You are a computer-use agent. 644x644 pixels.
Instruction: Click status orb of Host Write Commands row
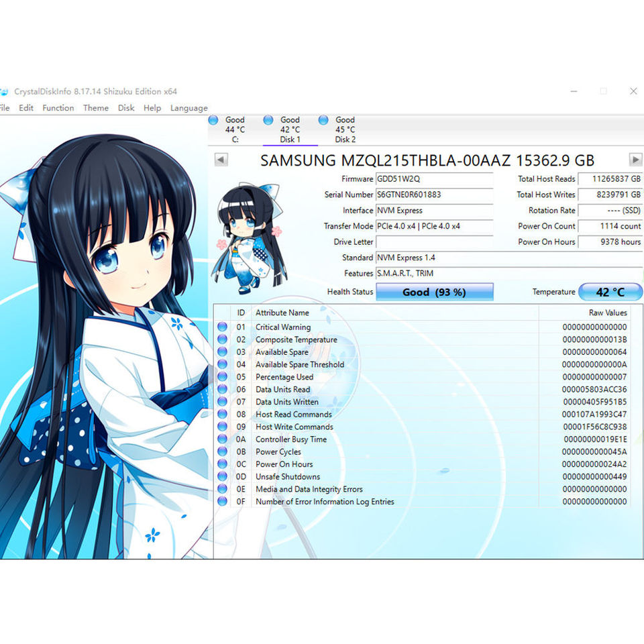tap(222, 427)
